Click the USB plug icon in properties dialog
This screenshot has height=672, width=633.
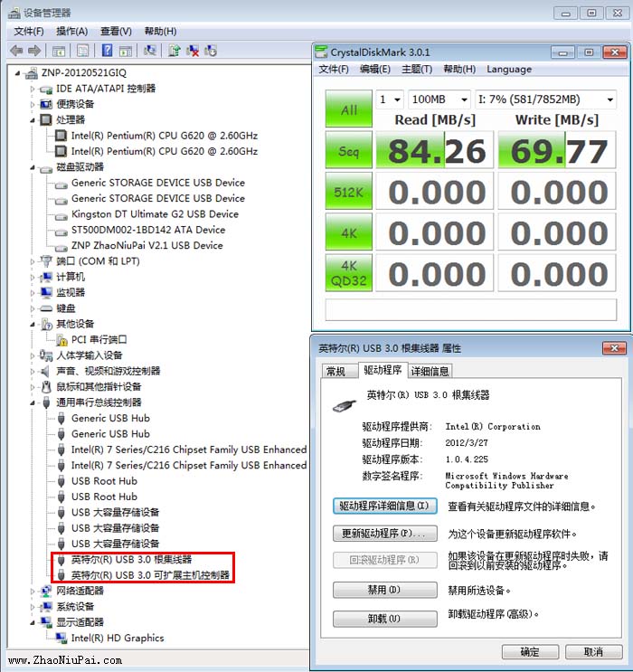point(345,405)
